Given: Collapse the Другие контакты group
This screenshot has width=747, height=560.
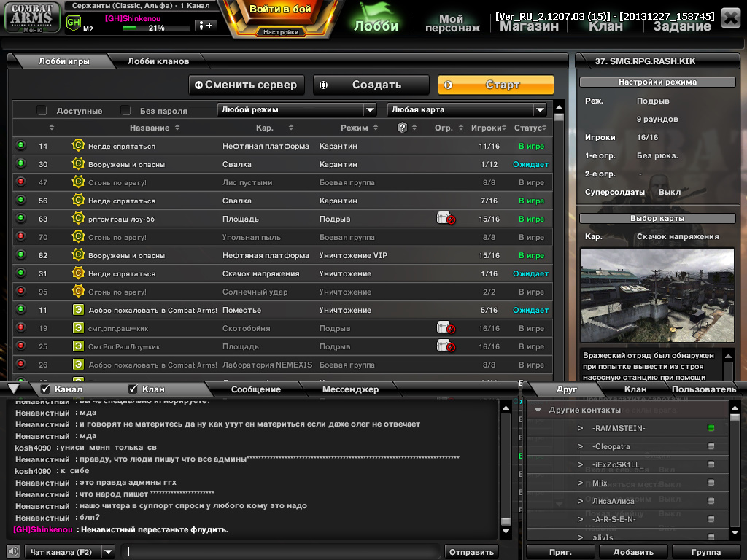Looking at the screenshot, I should pos(538,410).
